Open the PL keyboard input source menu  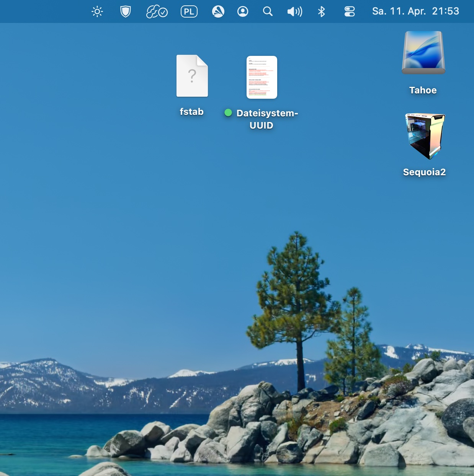189,12
